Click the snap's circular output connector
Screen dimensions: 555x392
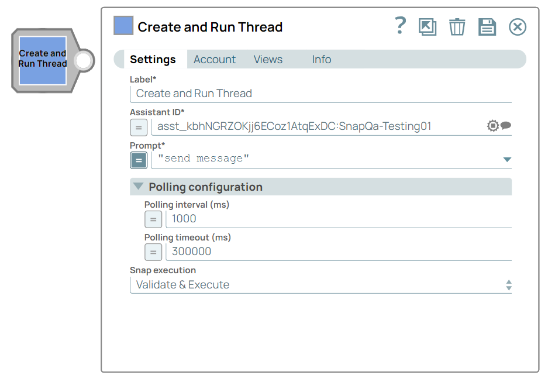pyautogui.click(x=84, y=60)
